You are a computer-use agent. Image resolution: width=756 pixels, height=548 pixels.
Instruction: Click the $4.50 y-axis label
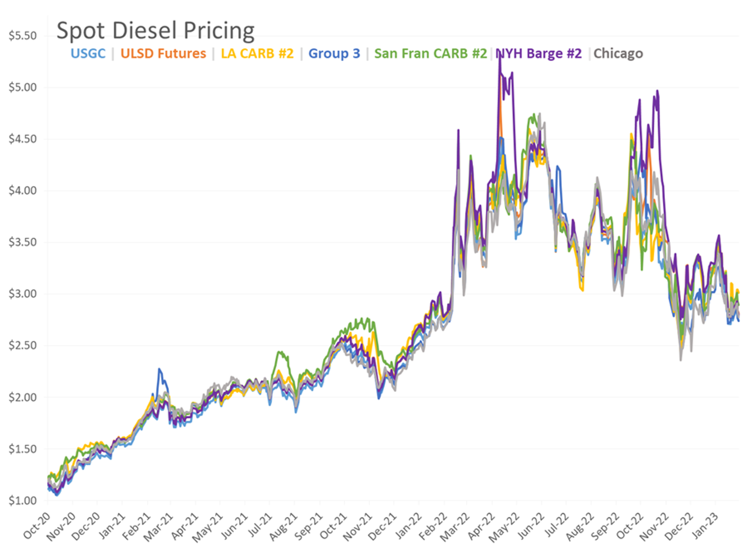click(23, 139)
